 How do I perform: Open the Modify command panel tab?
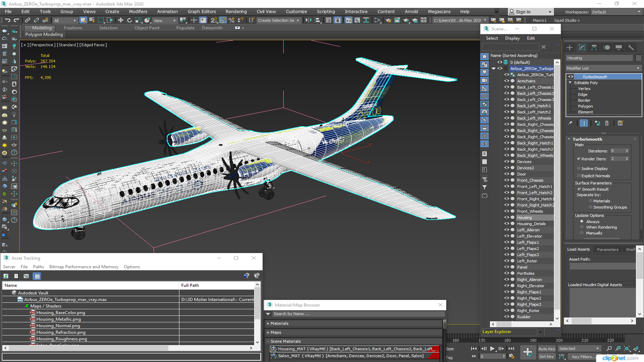(x=582, y=48)
